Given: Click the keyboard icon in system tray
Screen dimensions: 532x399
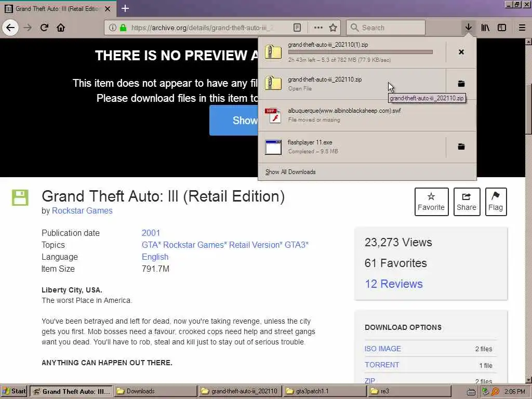Looking at the screenshot, I should coord(471,392).
